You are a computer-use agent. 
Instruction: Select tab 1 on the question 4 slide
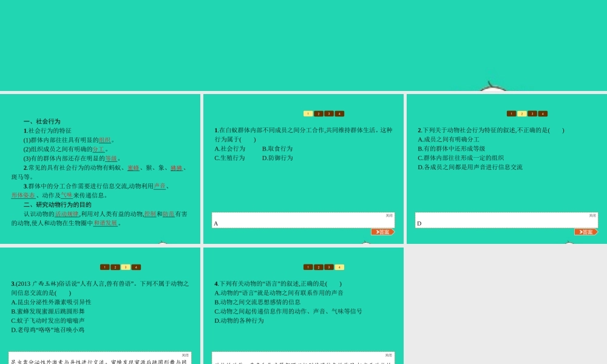308,268
